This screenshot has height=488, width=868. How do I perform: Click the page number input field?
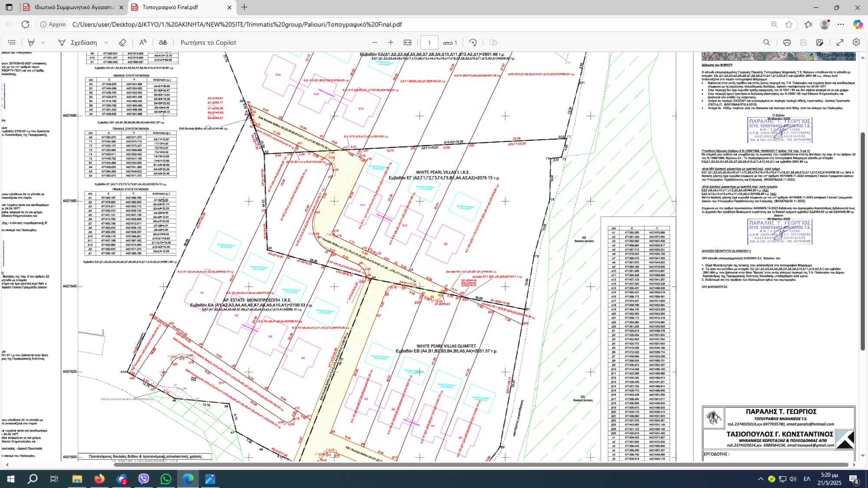(x=429, y=43)
